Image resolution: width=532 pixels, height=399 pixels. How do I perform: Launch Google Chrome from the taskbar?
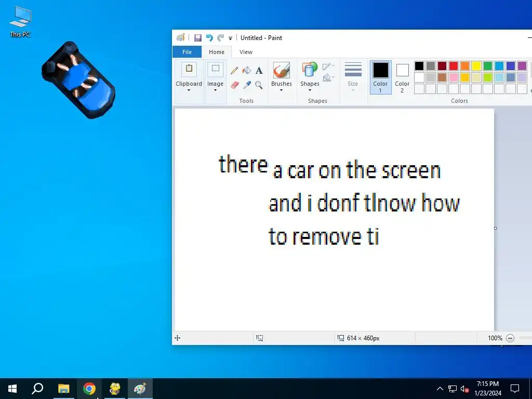tap(89, 389)
